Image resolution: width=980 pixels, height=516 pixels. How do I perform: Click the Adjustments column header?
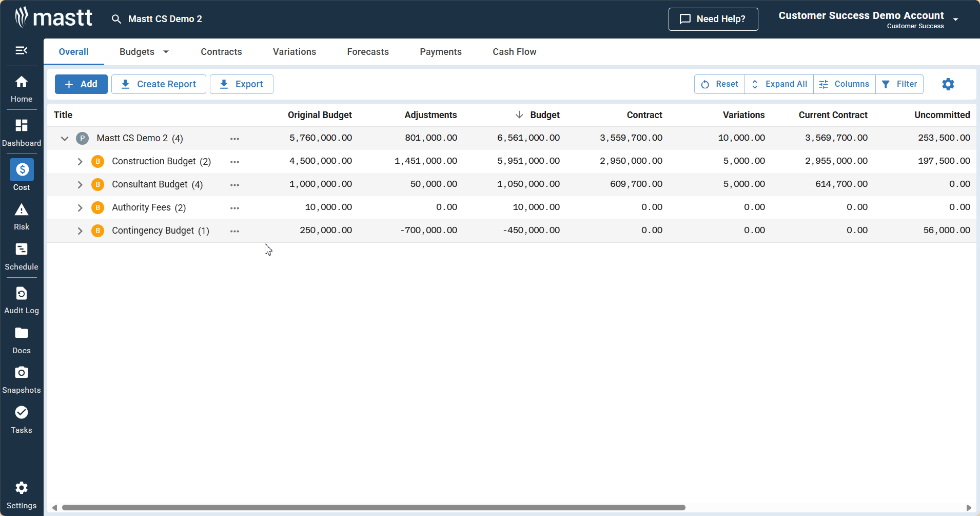tap(430, 115)
